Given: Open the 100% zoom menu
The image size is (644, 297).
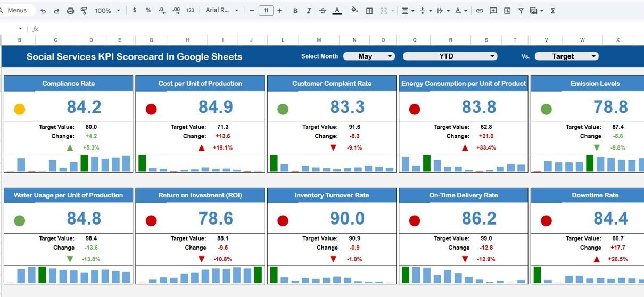Looking at the screenshot, I should click(107, 11).
